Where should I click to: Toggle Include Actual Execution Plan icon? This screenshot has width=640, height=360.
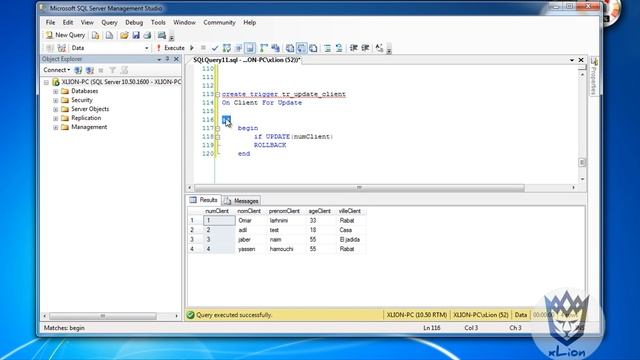[x=264, y=48]
